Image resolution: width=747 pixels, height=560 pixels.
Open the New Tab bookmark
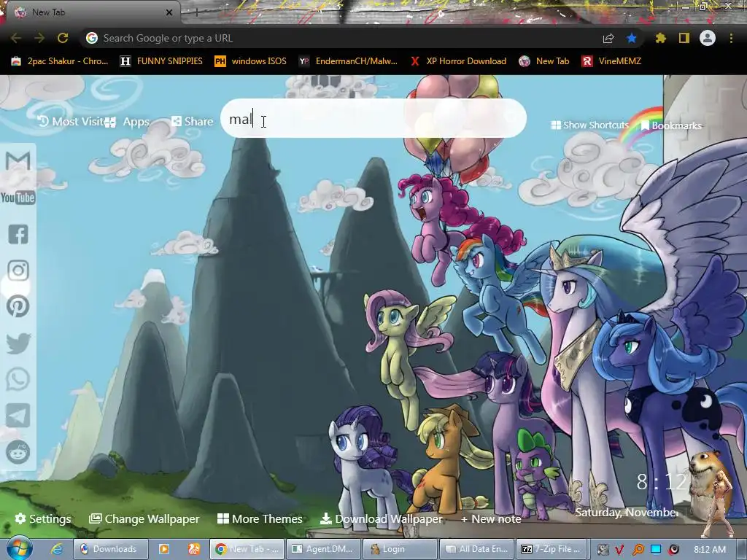[544, 61]
